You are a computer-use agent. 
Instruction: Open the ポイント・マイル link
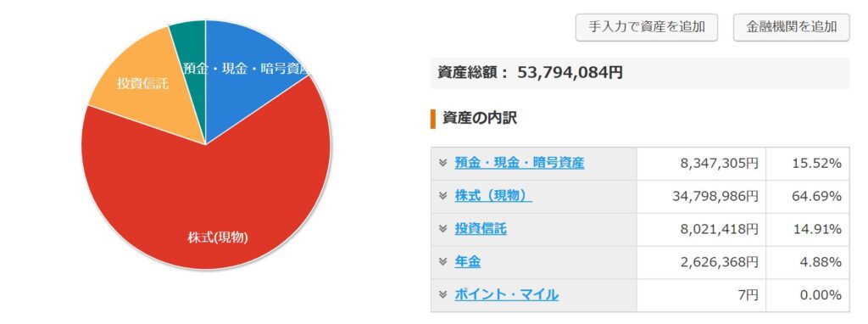click(507, 294)
